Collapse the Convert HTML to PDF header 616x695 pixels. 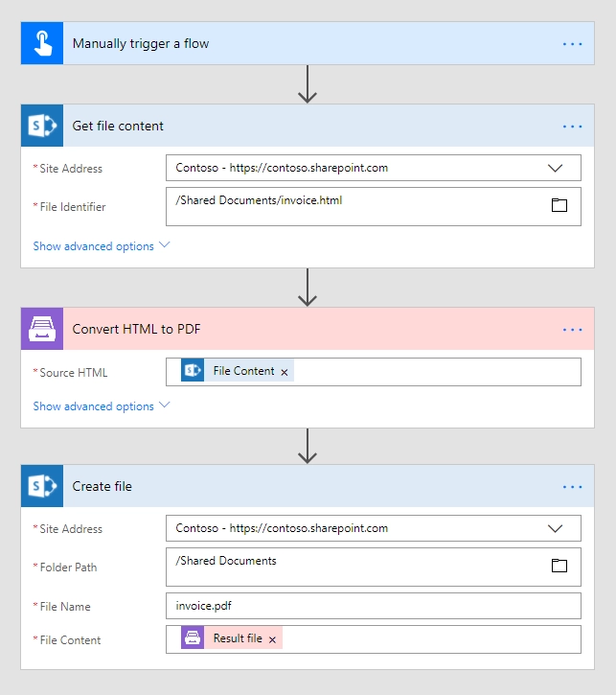coord(308,329)
